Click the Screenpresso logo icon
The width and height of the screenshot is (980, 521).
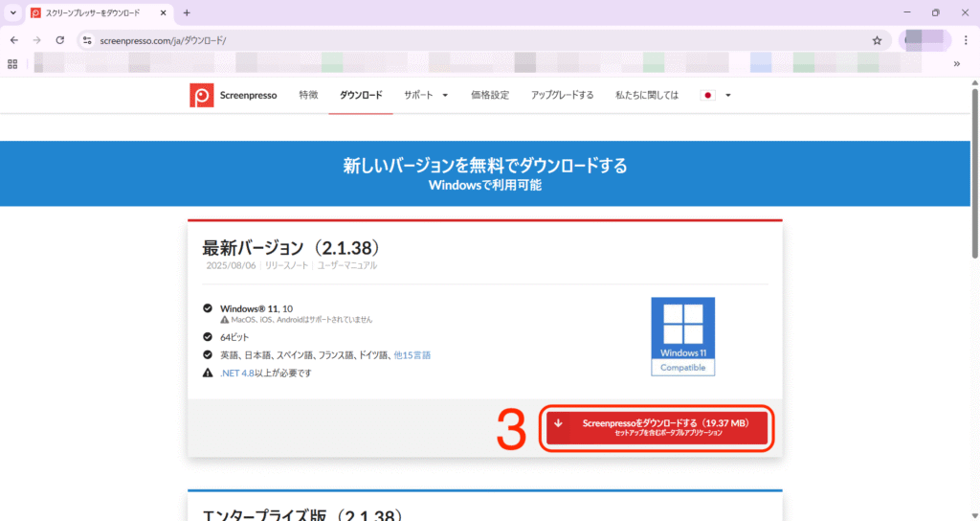pos(202,96)
